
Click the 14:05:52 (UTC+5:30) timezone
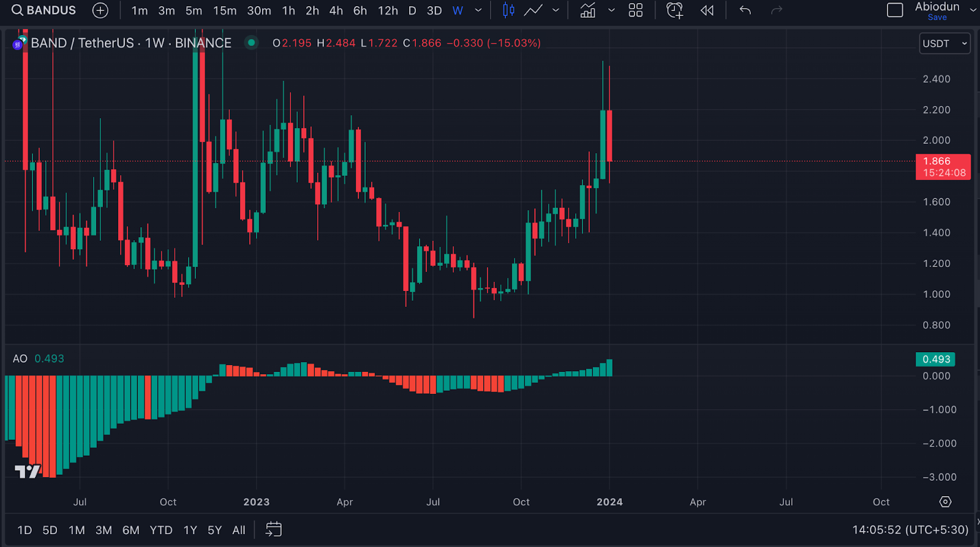[910, 530]
